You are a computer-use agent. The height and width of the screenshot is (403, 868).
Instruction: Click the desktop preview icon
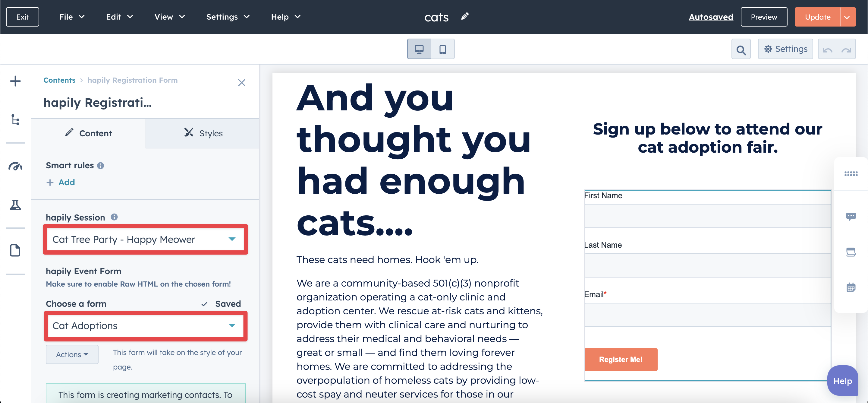419,49
